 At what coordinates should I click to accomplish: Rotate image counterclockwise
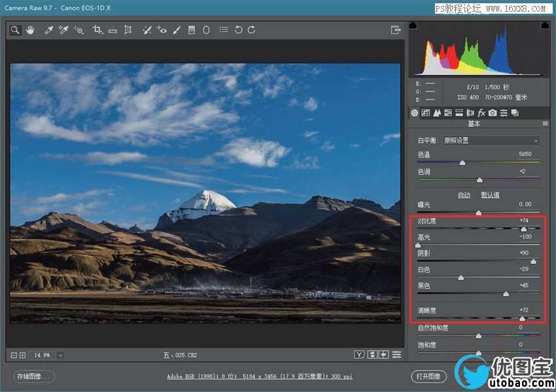pyautogui.click(x=238, y=30)
